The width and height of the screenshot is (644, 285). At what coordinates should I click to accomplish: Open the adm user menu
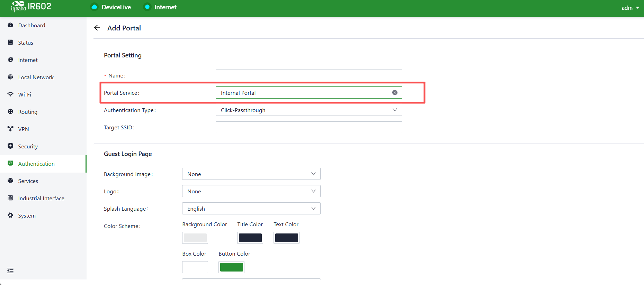(630, 8)
